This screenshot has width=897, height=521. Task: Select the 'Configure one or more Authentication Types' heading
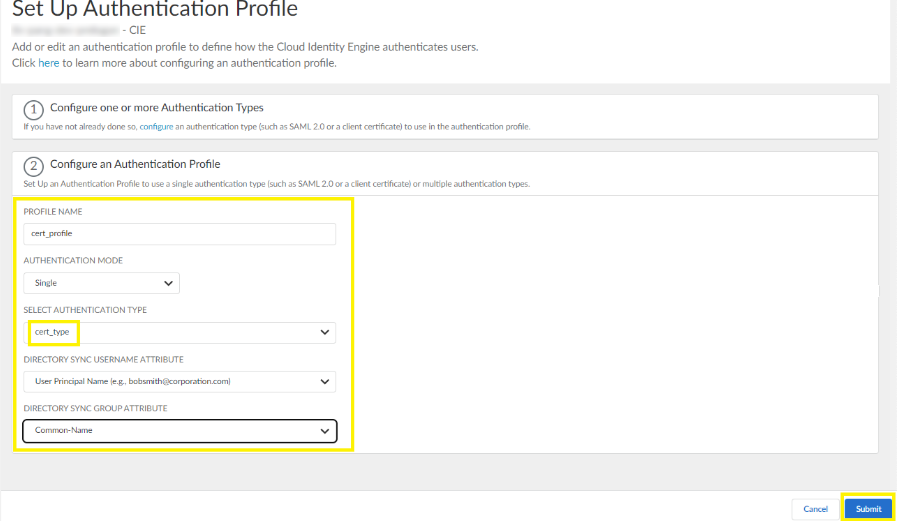[156, 107]
